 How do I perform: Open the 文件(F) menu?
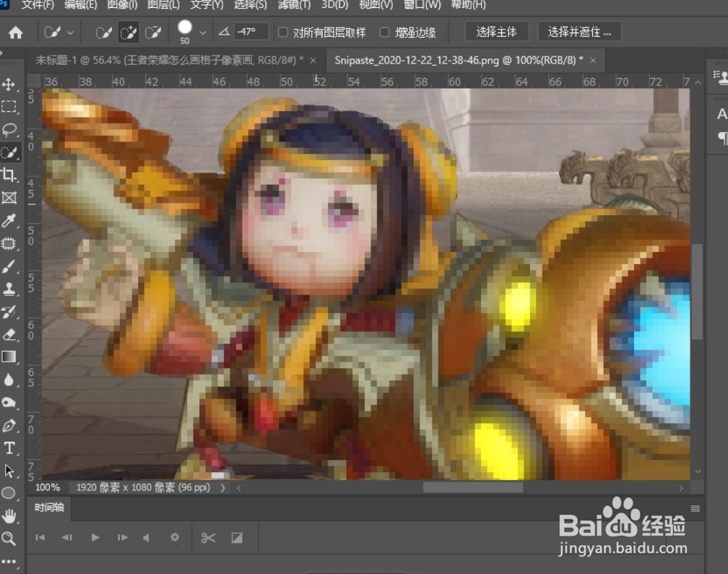click(38, 4)
